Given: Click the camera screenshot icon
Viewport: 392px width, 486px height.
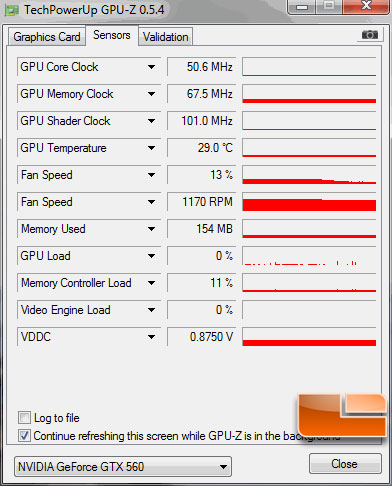Looking at the screenshot, I should coord(369,34).
